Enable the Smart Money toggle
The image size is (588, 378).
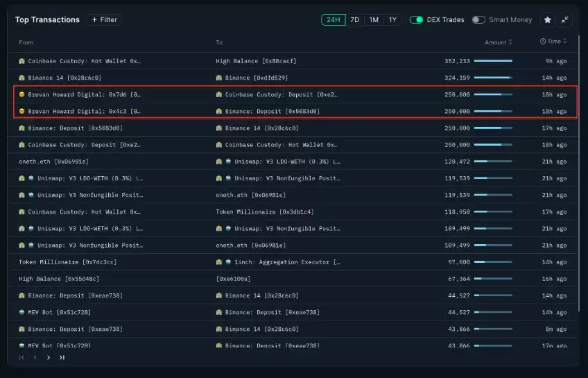tap(478, 20)
